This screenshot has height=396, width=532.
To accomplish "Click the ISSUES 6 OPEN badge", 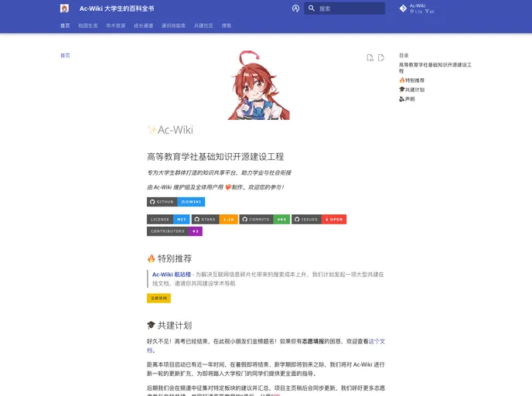I will [x=319, y=220].
